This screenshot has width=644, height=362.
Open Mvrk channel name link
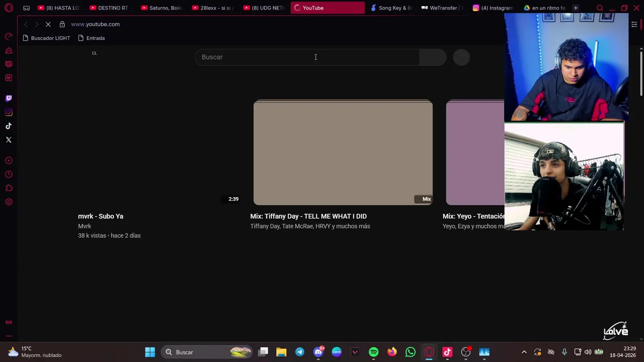pyautogui.click(x=85, y=226)
